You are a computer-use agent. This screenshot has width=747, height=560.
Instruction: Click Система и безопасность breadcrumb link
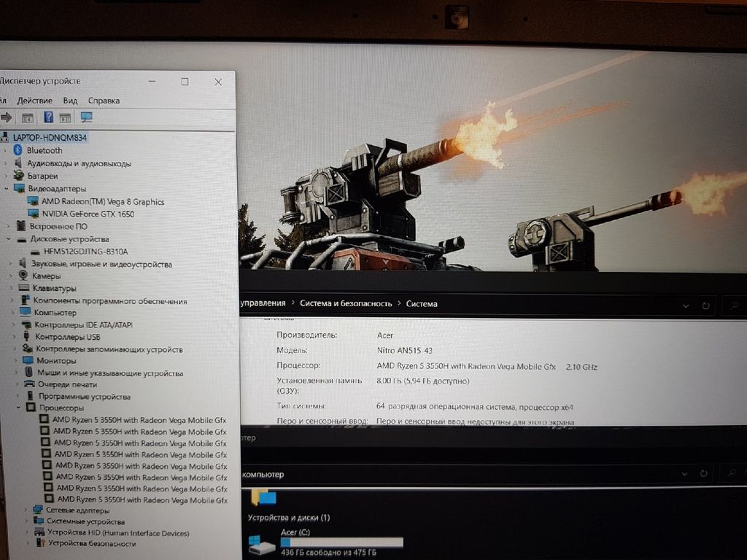(x=346, y=303)
